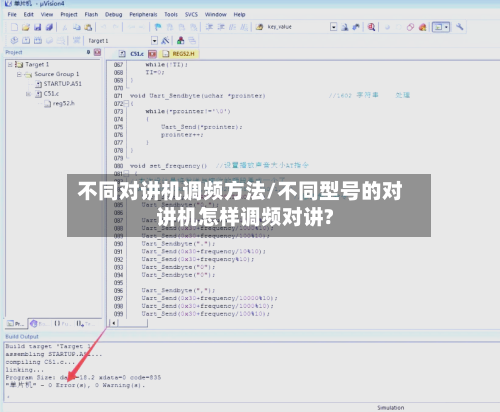
Task: Click the Manage components colored blocks icon
Action: coord(181,41)
